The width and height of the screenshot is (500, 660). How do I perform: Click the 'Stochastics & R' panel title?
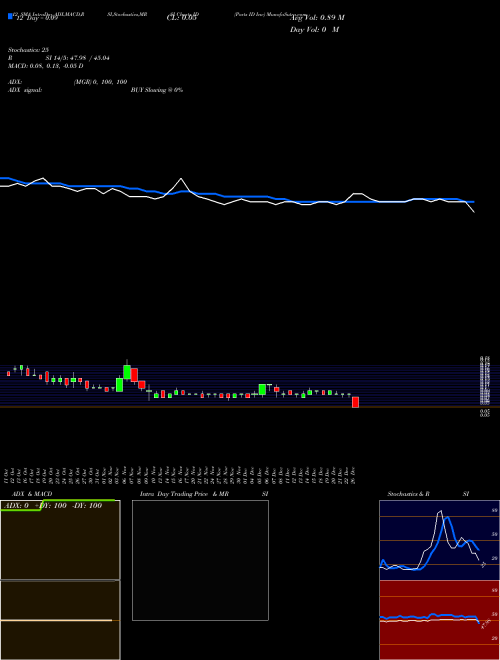coord(408,494)
